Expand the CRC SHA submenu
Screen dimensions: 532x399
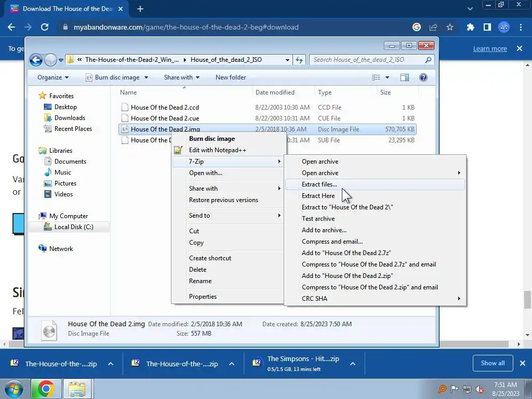[375, 299]
